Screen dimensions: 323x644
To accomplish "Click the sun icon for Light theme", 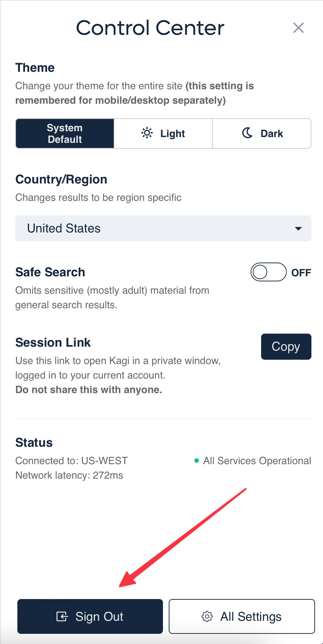I will 147,133.
